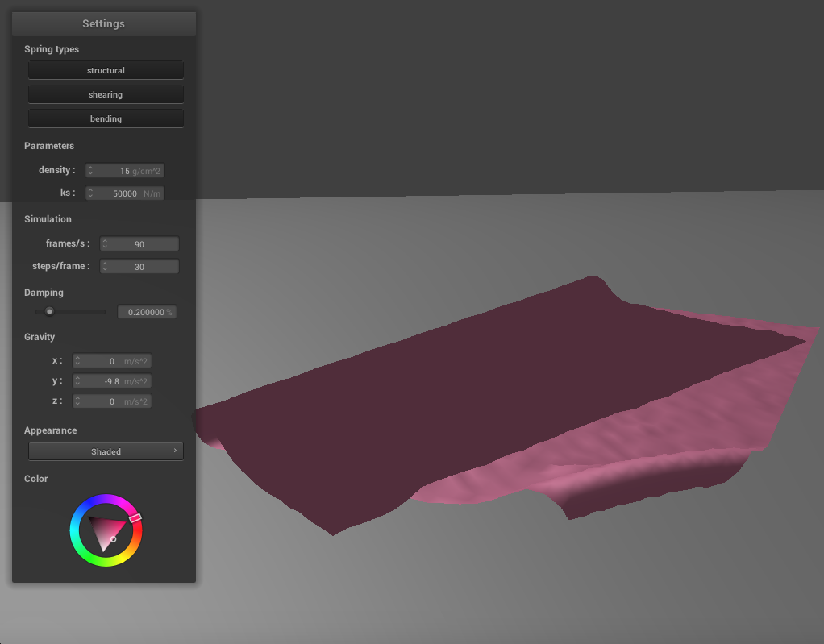Toggle the bending spring type
824x644 pixels.
pyautogui.click(x=106, y=118)
